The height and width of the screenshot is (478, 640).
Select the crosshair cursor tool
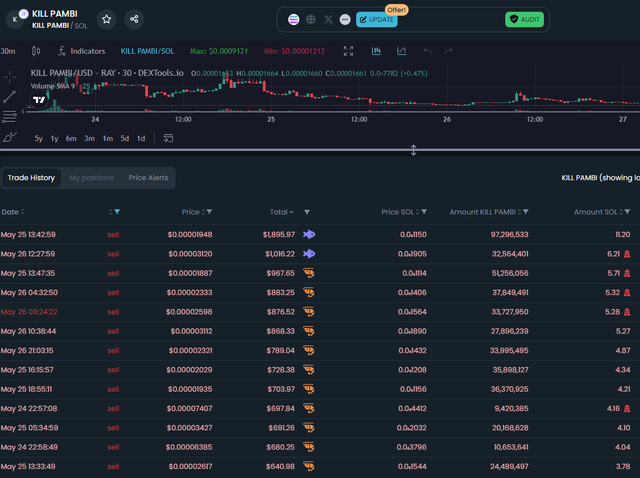coord(9,77)
